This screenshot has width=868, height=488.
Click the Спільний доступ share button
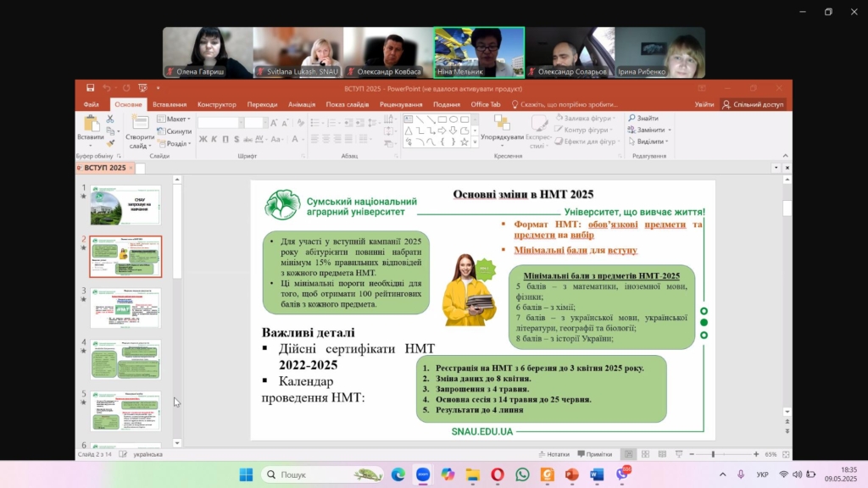[x=753, y=104]
